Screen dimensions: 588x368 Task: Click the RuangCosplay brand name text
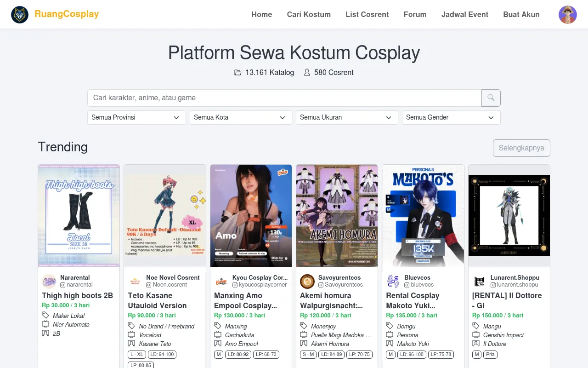point(67,14)
